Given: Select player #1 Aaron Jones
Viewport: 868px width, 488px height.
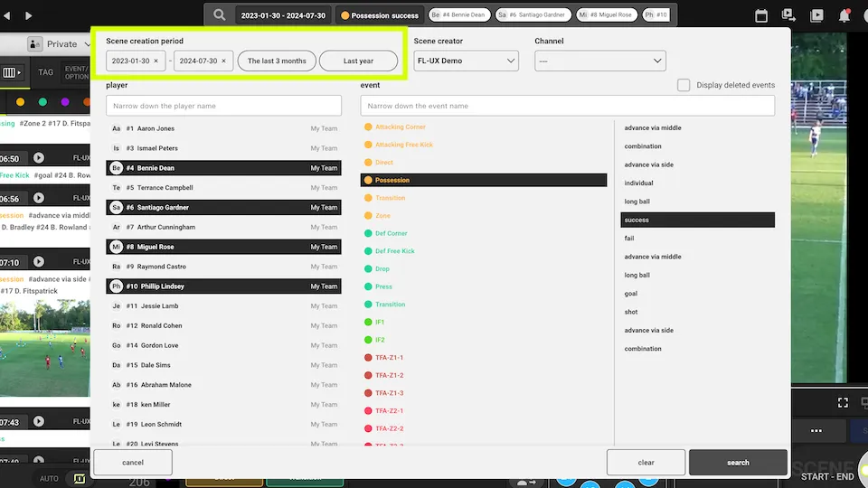Looking at the screenshot, I should coord(223,128).
